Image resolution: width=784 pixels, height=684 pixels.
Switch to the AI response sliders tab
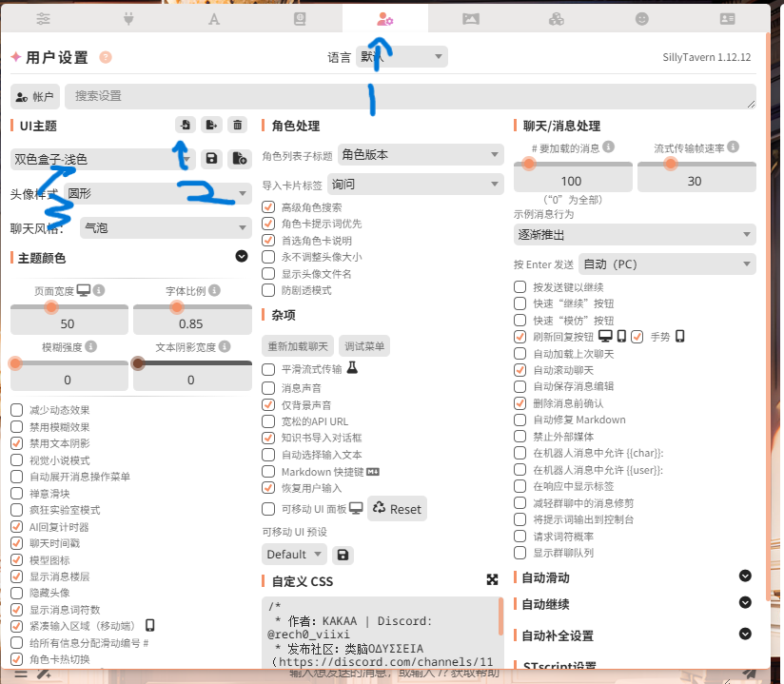coord(43,18)
